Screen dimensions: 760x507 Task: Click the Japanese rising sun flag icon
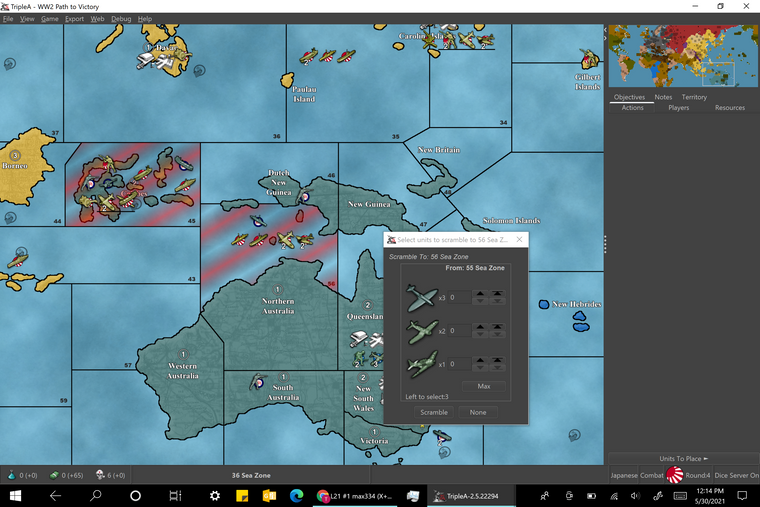pos(674,475)
